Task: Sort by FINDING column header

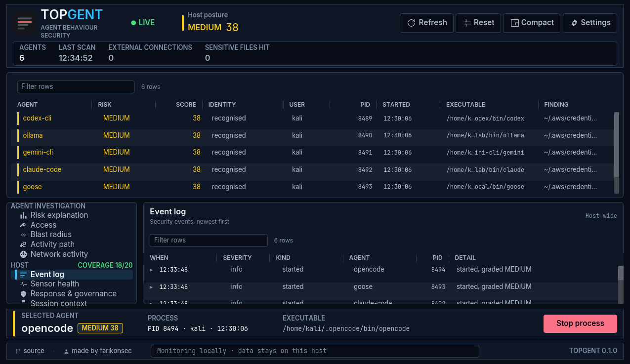Action: point(556,105)
